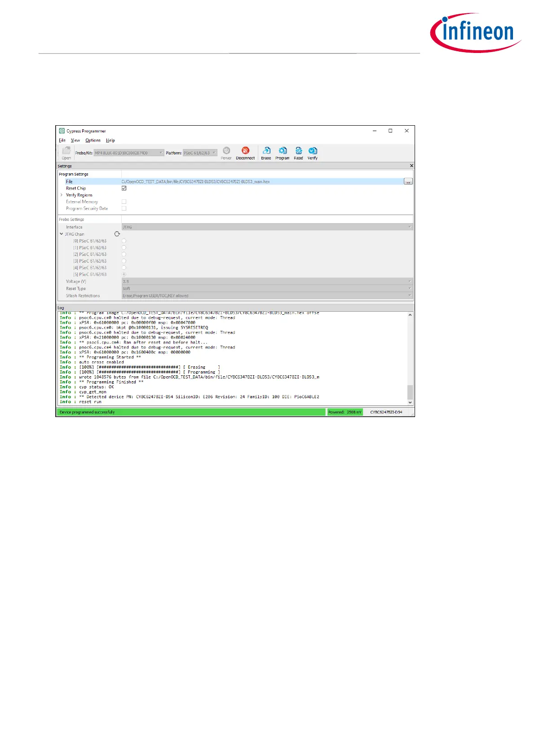Toggle the Program Security Data checkbox
This screenshot has height=756, width=535.
[x=124, y=208]
